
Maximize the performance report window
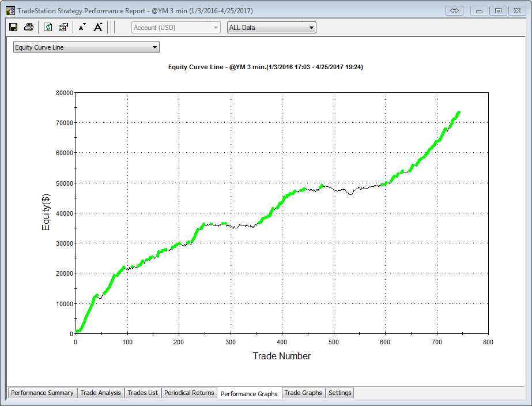(499, 11)
